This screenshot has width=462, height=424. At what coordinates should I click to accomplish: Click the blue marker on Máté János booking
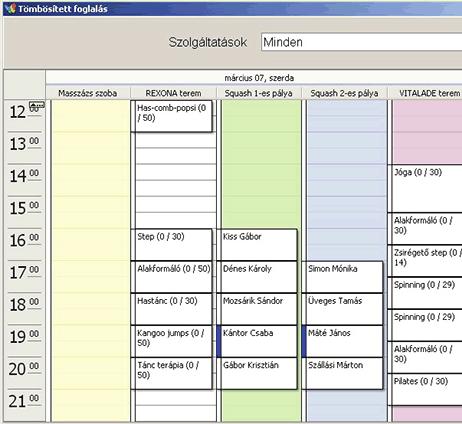(304, 341)
